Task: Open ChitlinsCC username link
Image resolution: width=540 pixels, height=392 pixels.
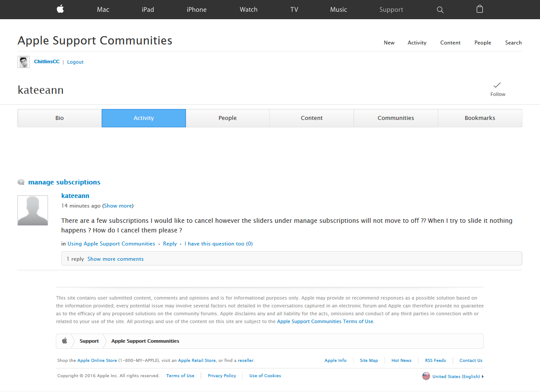Action: coord(47,62)
